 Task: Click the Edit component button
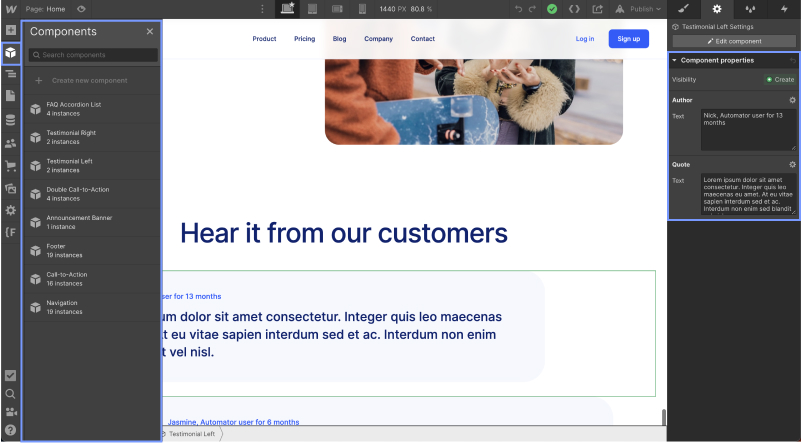click(734, 41)
